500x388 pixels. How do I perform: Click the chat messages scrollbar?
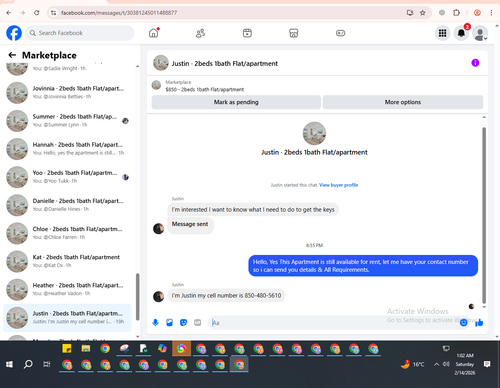[484, 215]
